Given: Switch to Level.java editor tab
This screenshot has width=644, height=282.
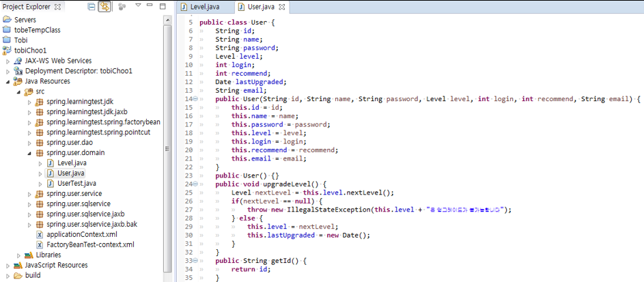Looking at the screenshot, I should (x=205, y=7).
